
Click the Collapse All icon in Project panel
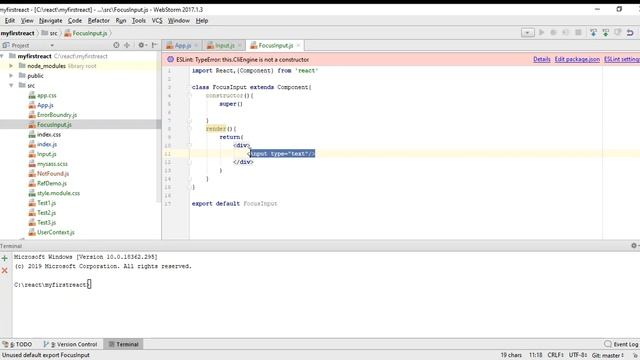127,45
